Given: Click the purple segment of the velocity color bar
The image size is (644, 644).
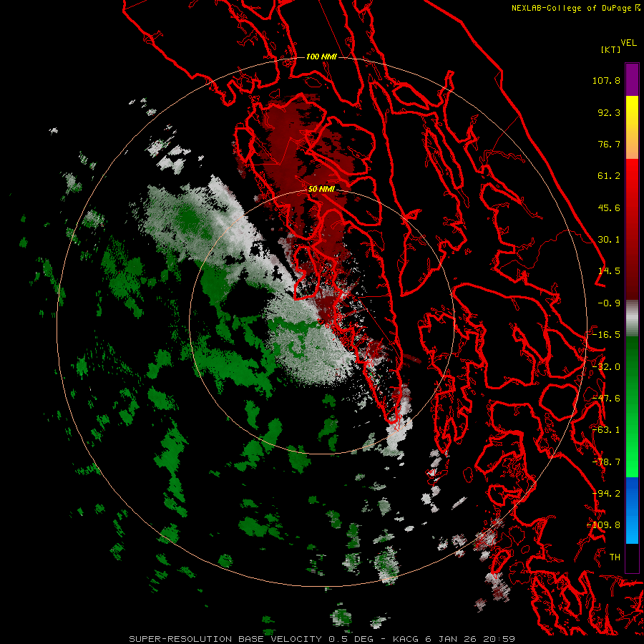Looking at the screenshot, I should point(632,79).
